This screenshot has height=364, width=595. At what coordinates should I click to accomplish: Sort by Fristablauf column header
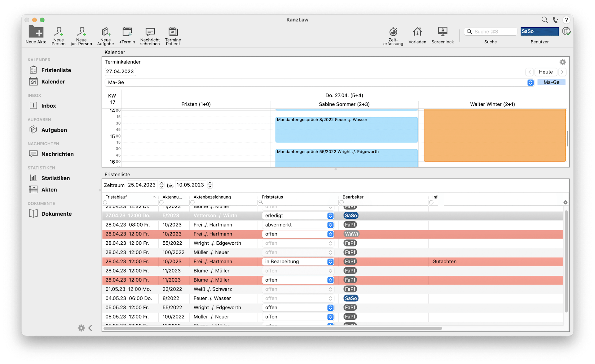pos(130,197)
